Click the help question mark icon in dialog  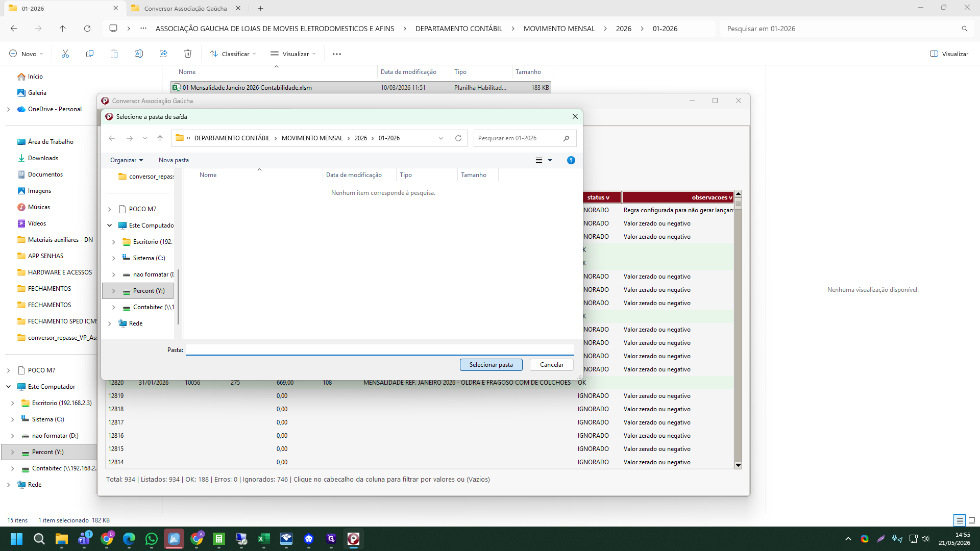[571, 160]
